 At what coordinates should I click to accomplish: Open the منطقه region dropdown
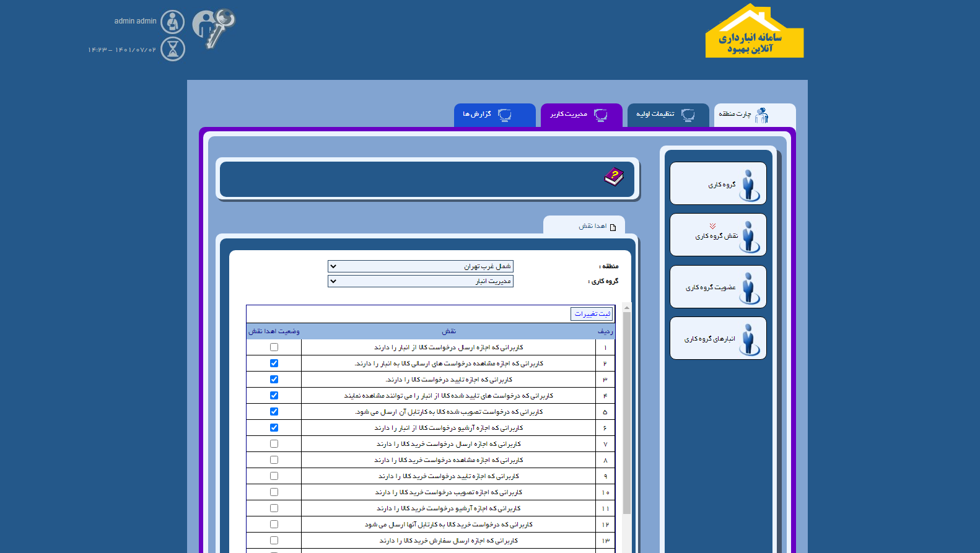[x=421, y=266]
